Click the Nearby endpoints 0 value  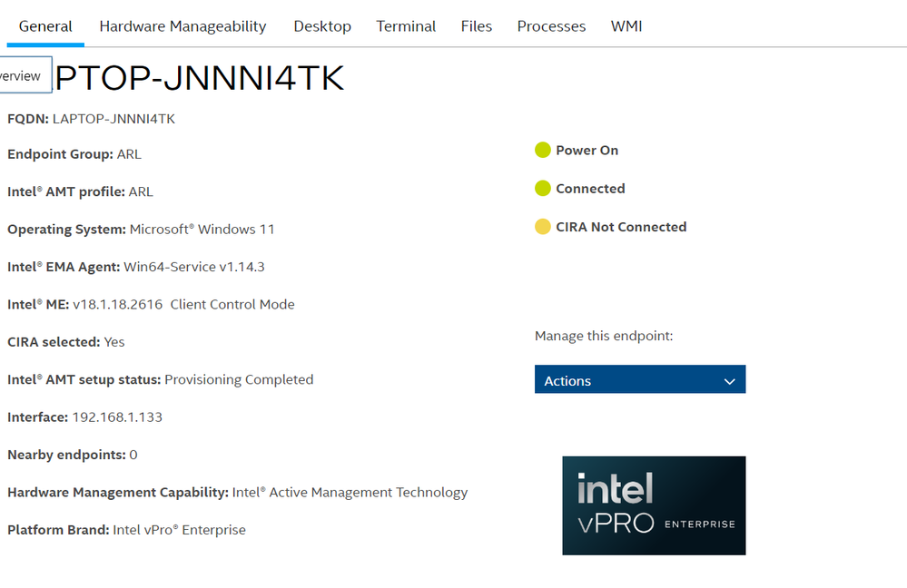pos(133,455)
